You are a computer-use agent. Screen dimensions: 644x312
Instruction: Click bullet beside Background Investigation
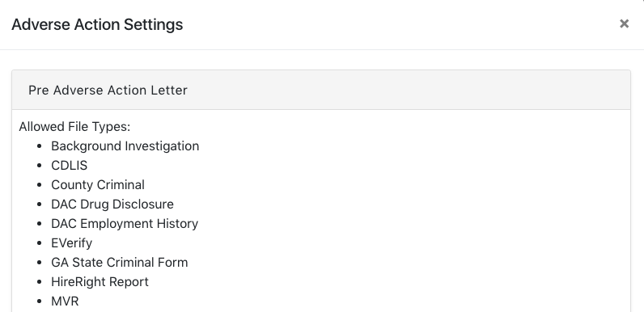pyautogui.click(x=40, y=146)
